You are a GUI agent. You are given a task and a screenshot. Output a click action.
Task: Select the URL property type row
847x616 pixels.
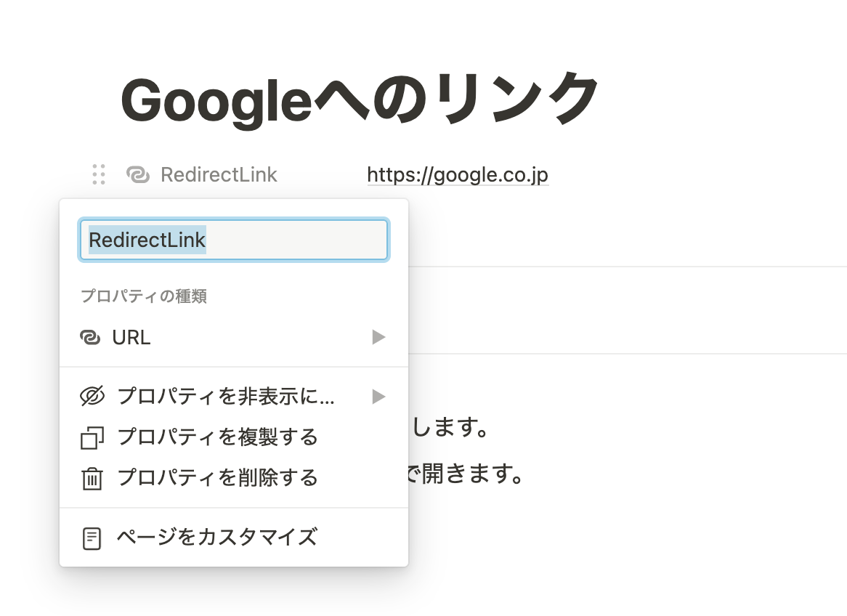click(234, 337)
